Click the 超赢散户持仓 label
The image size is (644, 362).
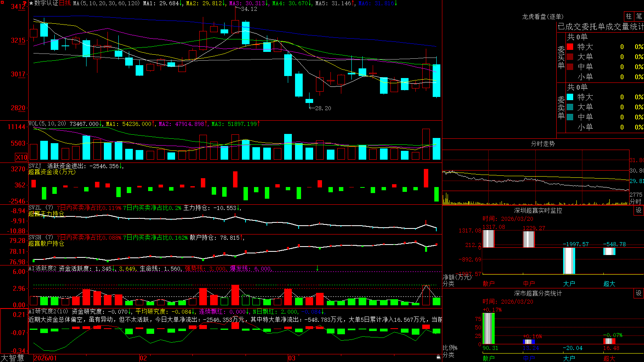point(46,243)
